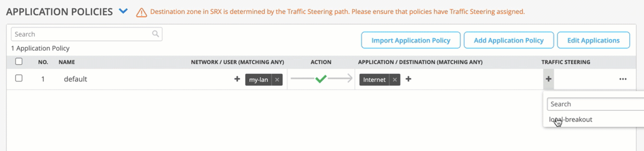Click the Traffic Steering plus icon
Image resolution: width=644 pixels, height=151 pixels.
[548, 79]
